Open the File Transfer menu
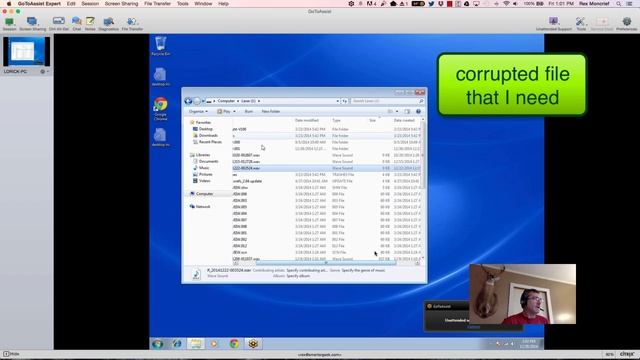 tap(158, 4)
